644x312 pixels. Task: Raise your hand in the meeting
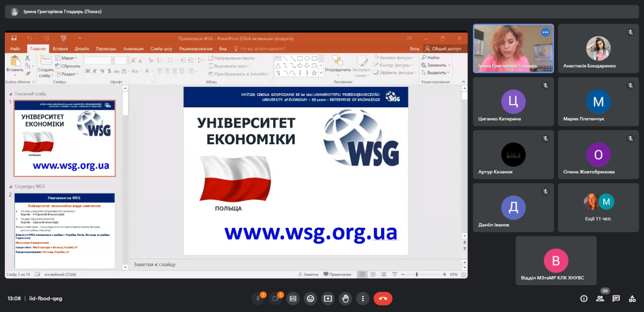coord(346,298)
